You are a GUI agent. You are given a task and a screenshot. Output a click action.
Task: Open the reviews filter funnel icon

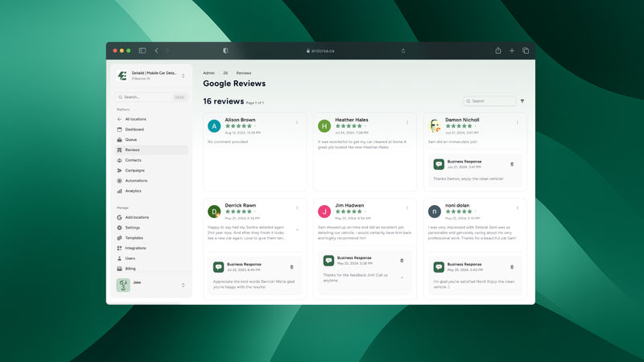point(522,101)
